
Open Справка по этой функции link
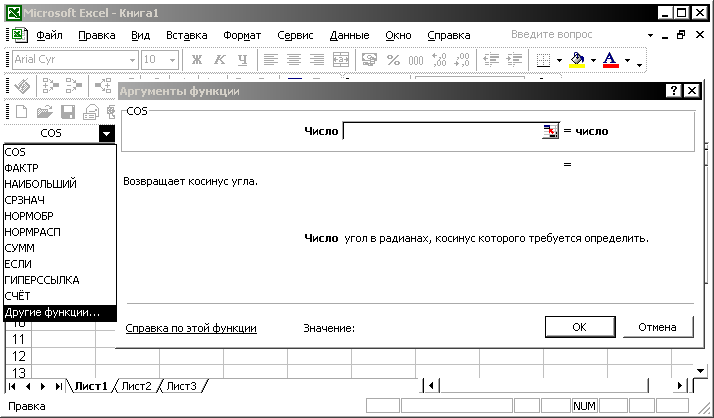click(191, 328)
